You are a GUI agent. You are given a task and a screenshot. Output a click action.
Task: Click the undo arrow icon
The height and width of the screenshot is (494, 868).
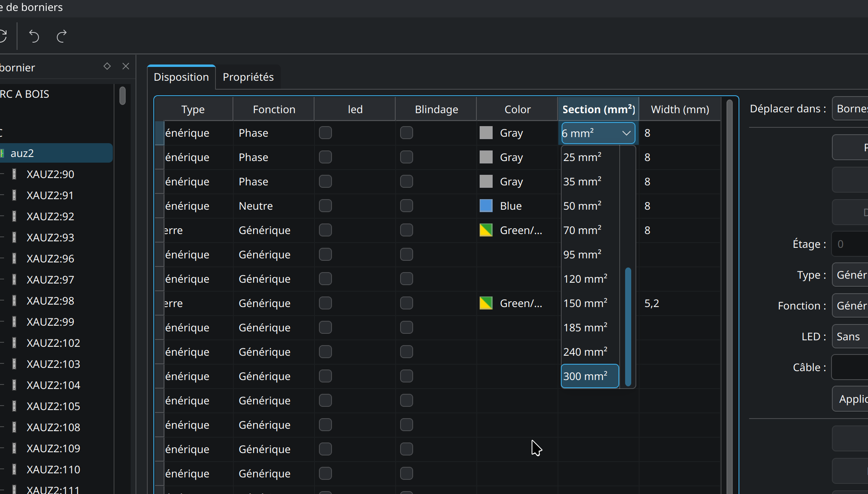point(34,37)
